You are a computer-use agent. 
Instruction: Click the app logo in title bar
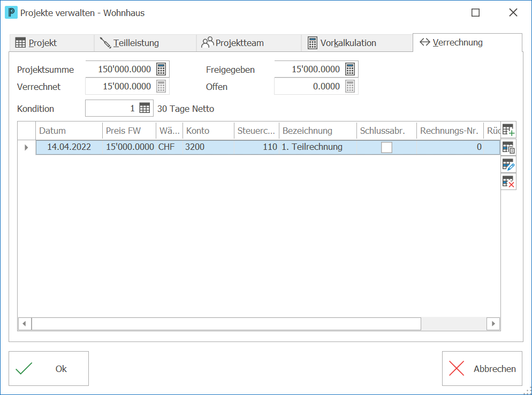pyautogui.click(x=11, y=13)
